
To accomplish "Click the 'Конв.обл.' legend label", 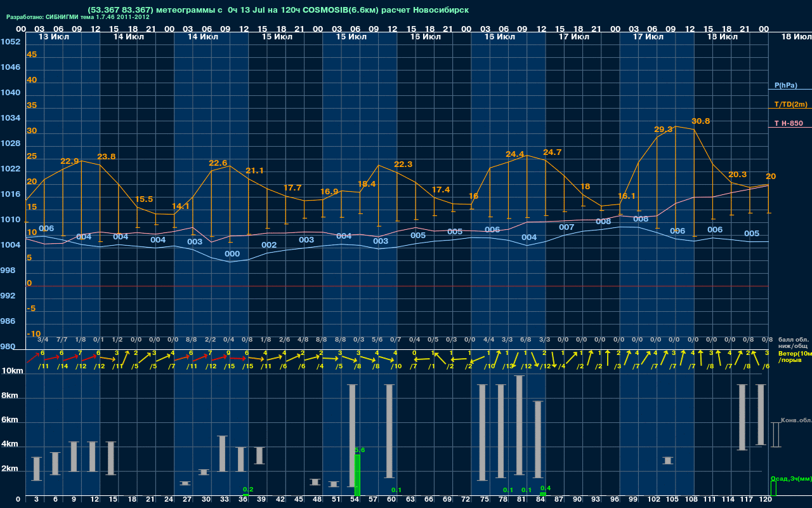I will coord(796,420).
